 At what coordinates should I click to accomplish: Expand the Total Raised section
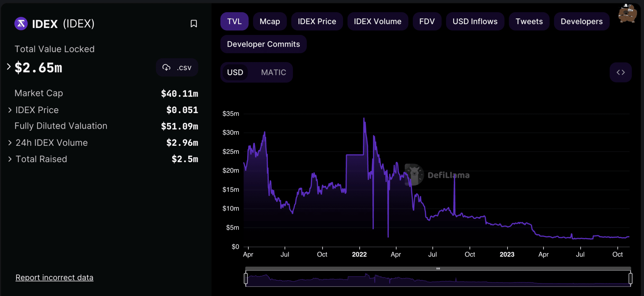[9, 159]
